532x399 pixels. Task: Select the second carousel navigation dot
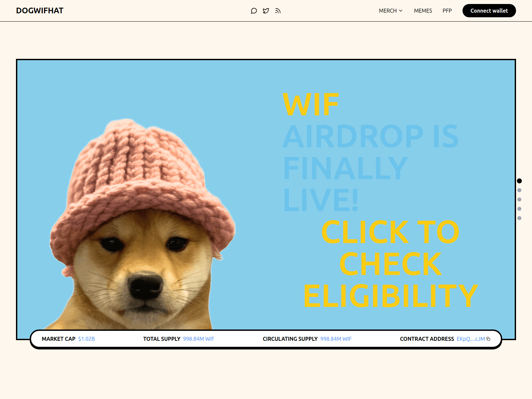[519, 191]
